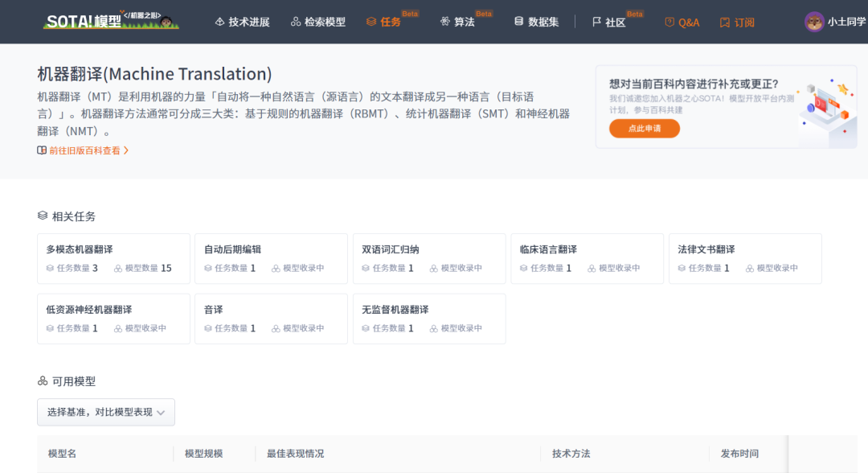Click the 数据集 database icon
Viewport: 868px width, 473px height.
point(518,22)
